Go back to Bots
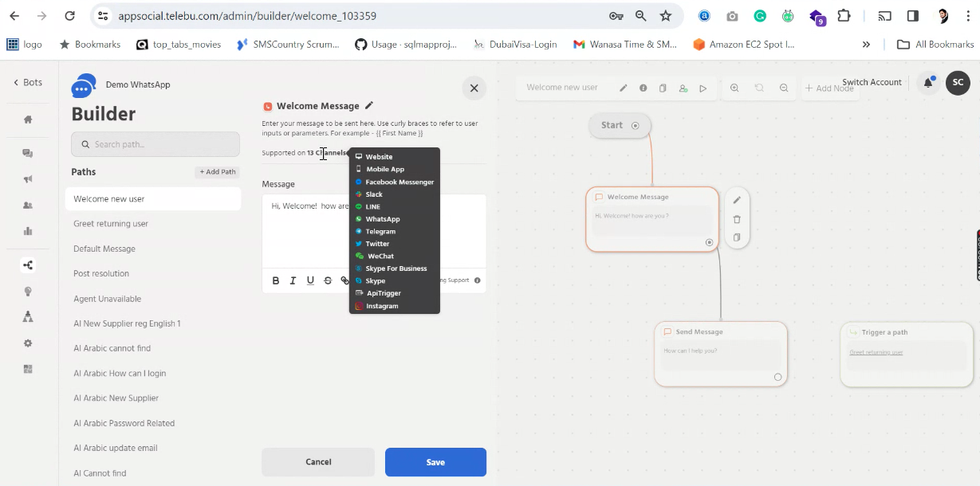Screen dimensions: 980x486 (x=28, y=82)
